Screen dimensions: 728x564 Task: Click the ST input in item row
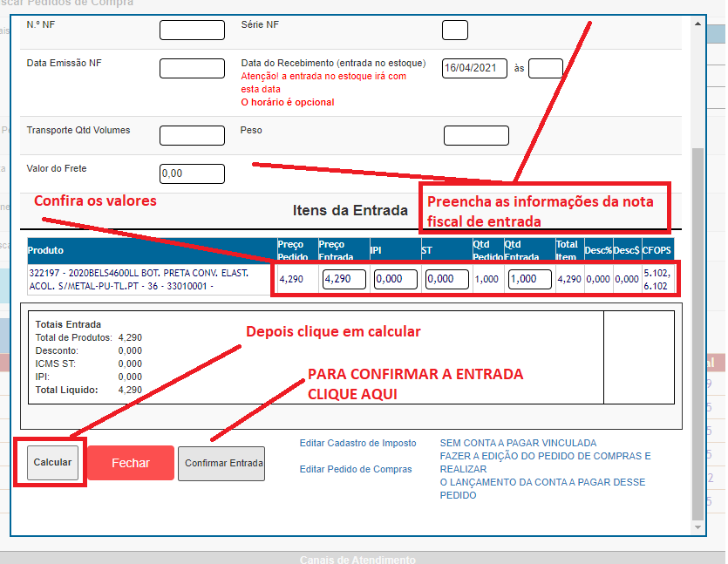click(x=447, y=280)
